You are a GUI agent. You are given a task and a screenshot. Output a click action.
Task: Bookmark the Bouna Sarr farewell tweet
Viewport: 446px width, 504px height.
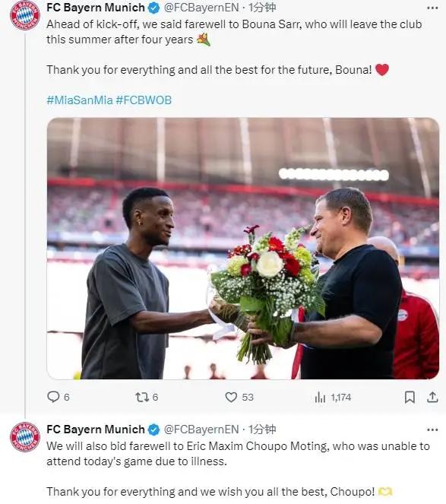click(410, 397)
